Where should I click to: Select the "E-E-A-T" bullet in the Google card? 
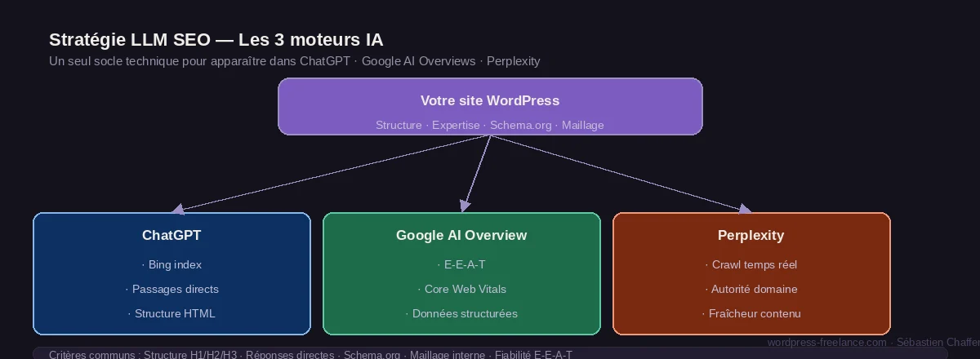click(x=461, y=264)
